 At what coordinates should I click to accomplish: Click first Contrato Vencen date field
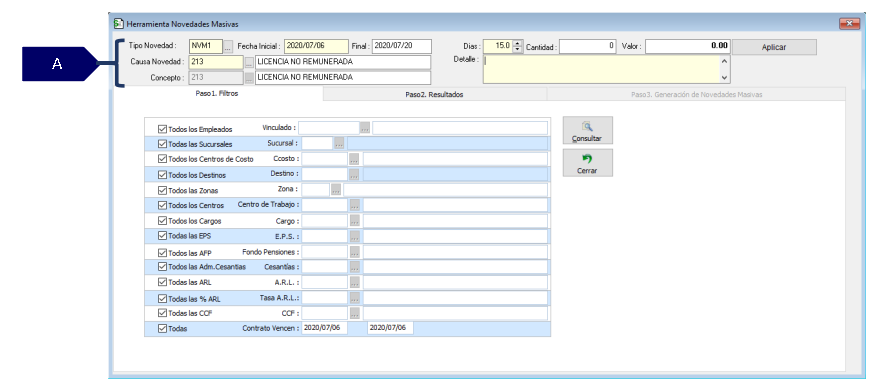(325, 328)
